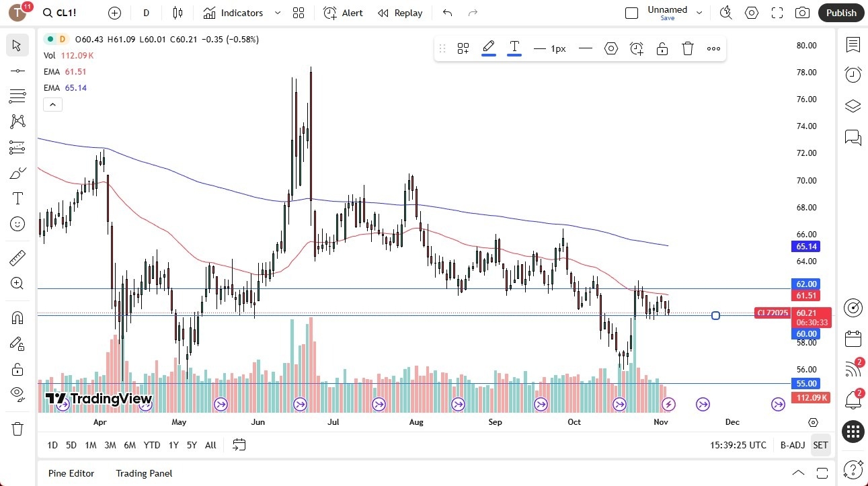Expand the Unnamed layout dropdown
Viewport: 868px width, 486px height.
click(699, 12)
